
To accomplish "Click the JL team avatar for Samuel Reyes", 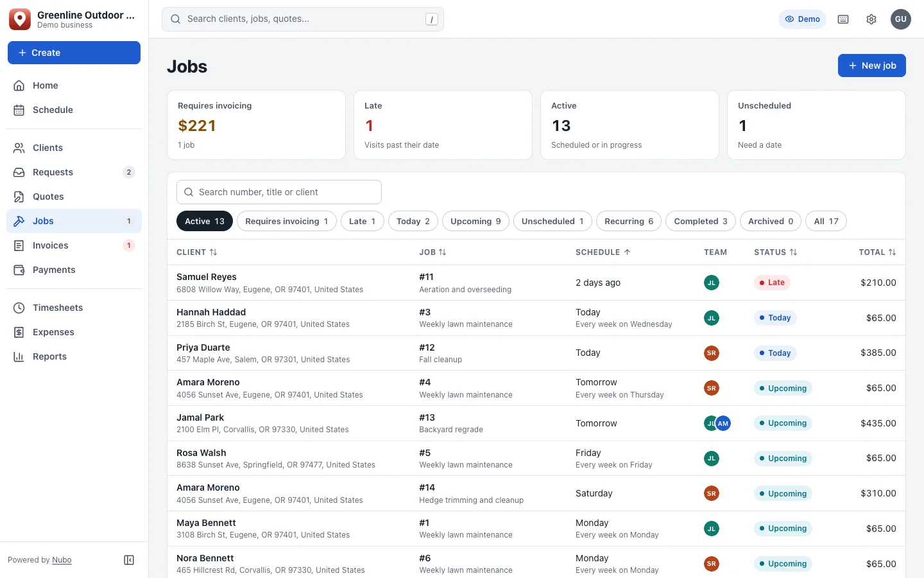I will click(x=711, y=283).
